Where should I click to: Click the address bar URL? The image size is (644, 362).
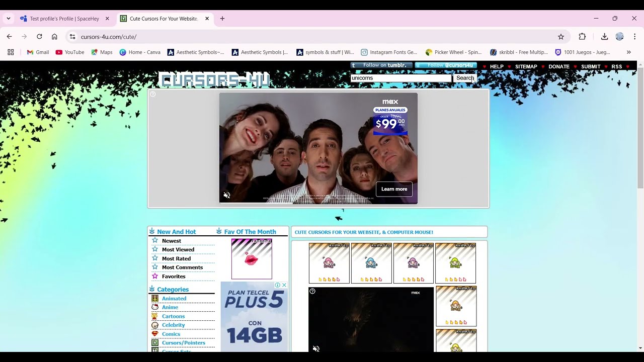coord(109,37)
